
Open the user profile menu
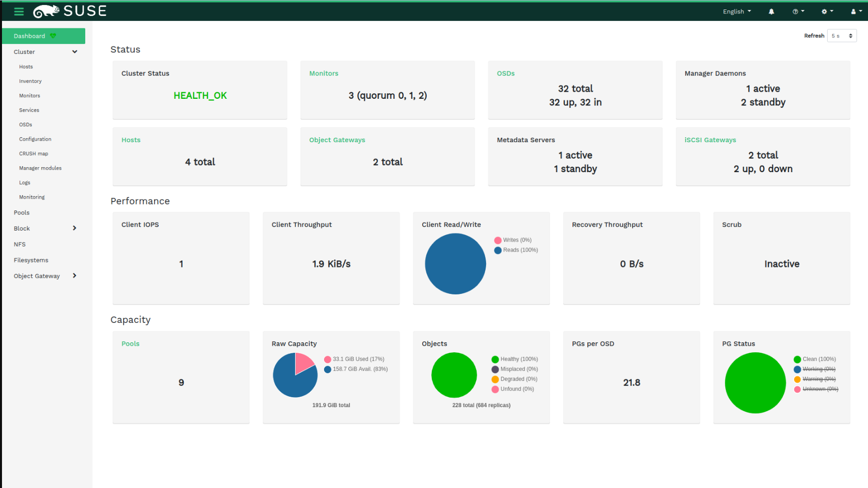(856, 11)
